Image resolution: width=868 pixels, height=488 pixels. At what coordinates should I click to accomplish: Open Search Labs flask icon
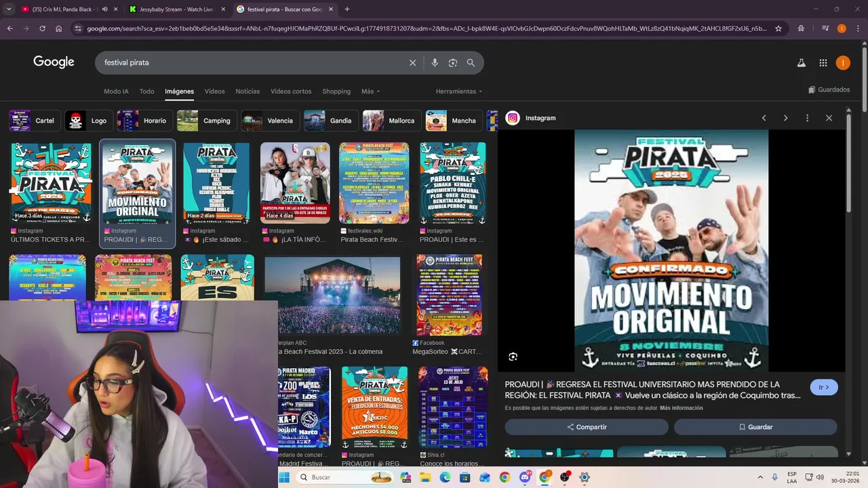pyautogui.click(x=801, y=62)
